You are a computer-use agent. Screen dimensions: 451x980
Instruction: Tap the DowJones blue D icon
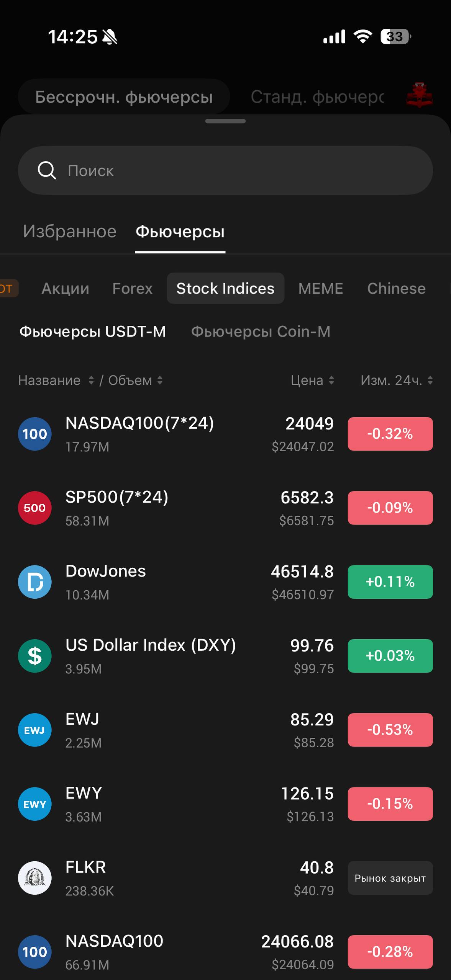pos(34,582)
